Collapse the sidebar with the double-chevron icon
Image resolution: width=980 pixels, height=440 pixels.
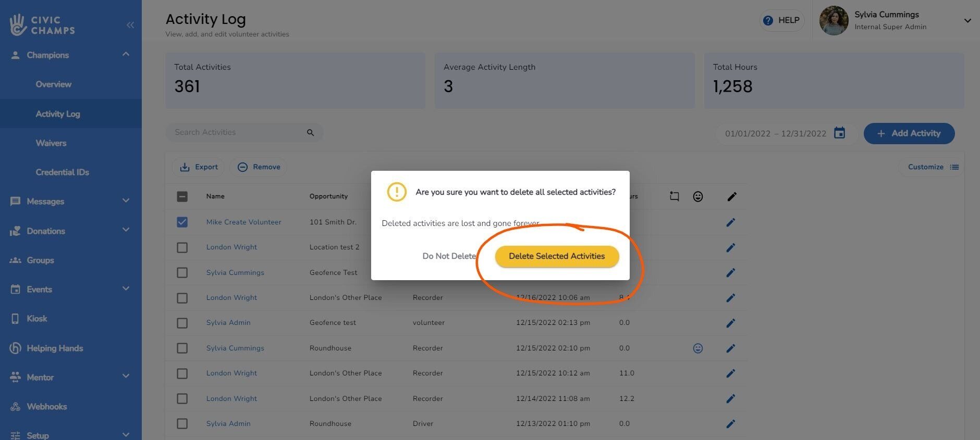pyautogui.click(x=130, y=25)
